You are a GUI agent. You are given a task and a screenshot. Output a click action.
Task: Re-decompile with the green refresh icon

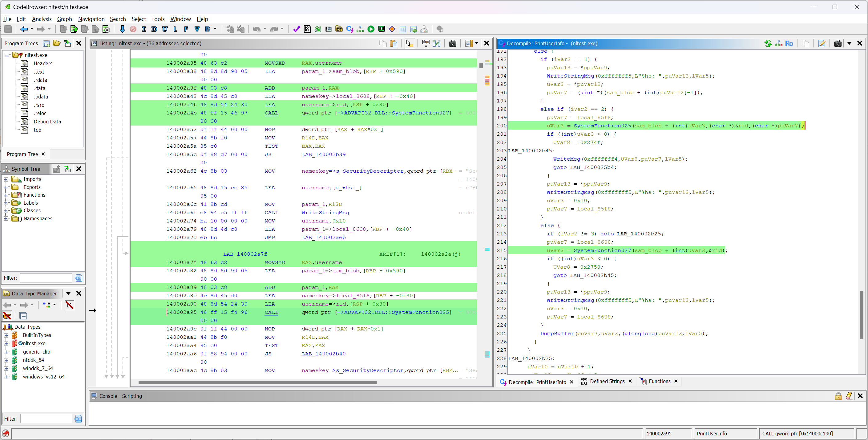click(768, 43)
